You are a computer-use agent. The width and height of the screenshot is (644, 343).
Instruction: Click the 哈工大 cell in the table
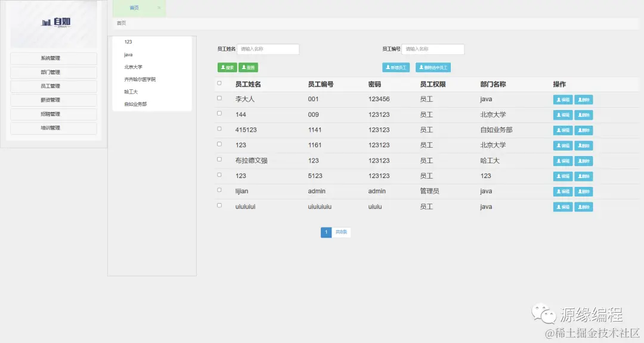click(x=490, y=160)
